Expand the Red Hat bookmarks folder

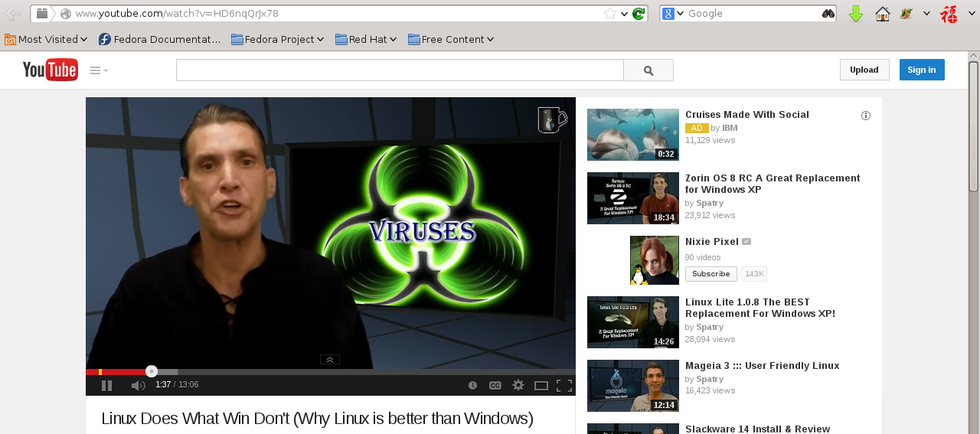coord(366,39)
